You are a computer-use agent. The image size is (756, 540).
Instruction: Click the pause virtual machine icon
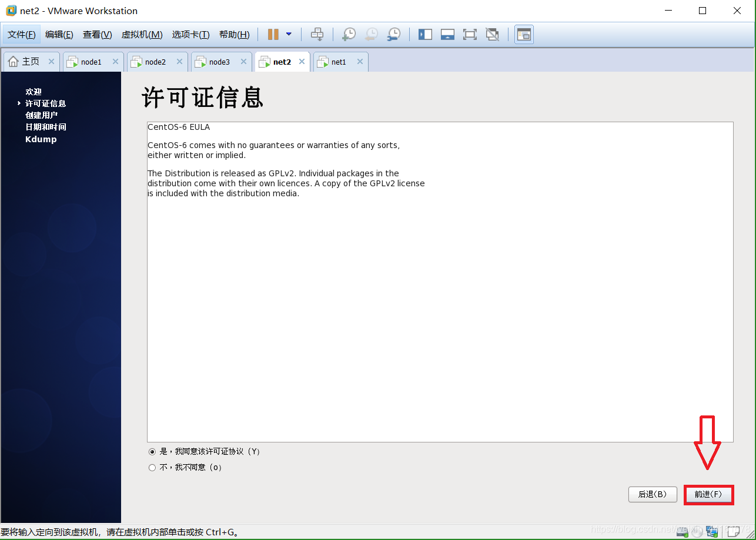pyautogui.click(x=273, y=34)
